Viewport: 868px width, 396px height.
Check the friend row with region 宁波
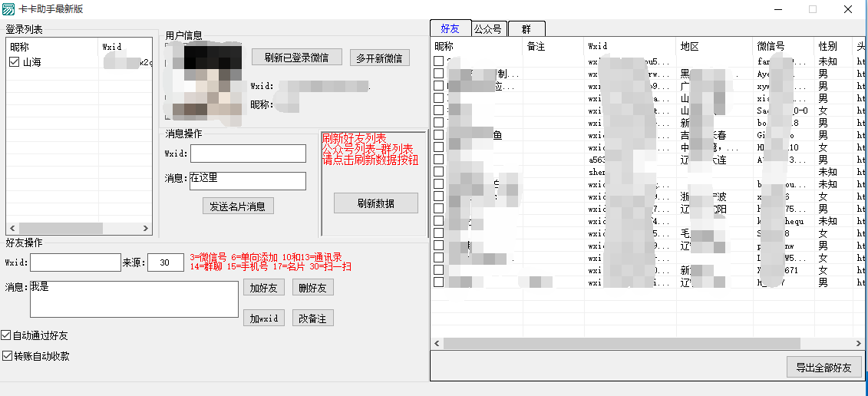[438, 196]
